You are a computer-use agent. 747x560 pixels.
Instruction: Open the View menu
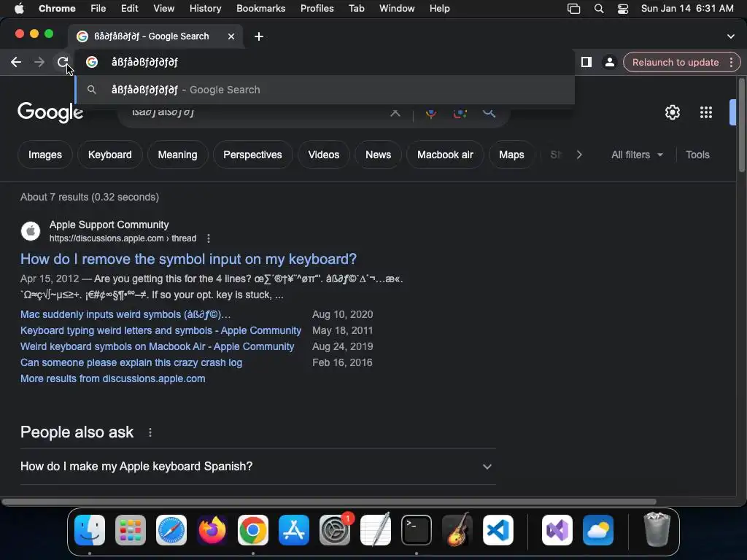click(x=164, y=9)
